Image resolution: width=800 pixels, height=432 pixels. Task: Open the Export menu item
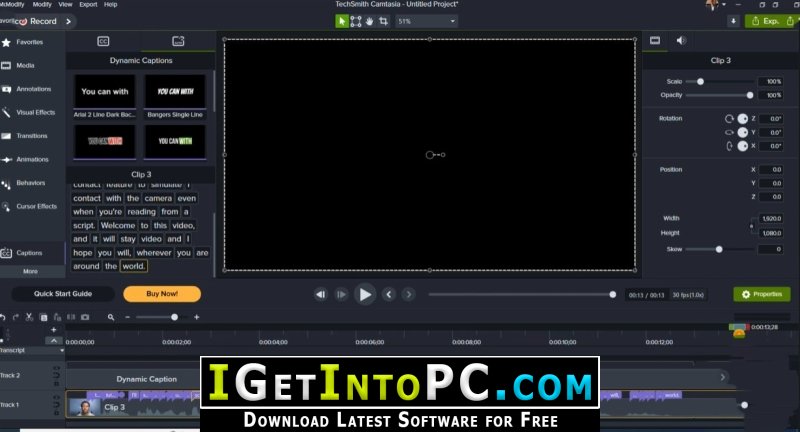click(88, 4)
